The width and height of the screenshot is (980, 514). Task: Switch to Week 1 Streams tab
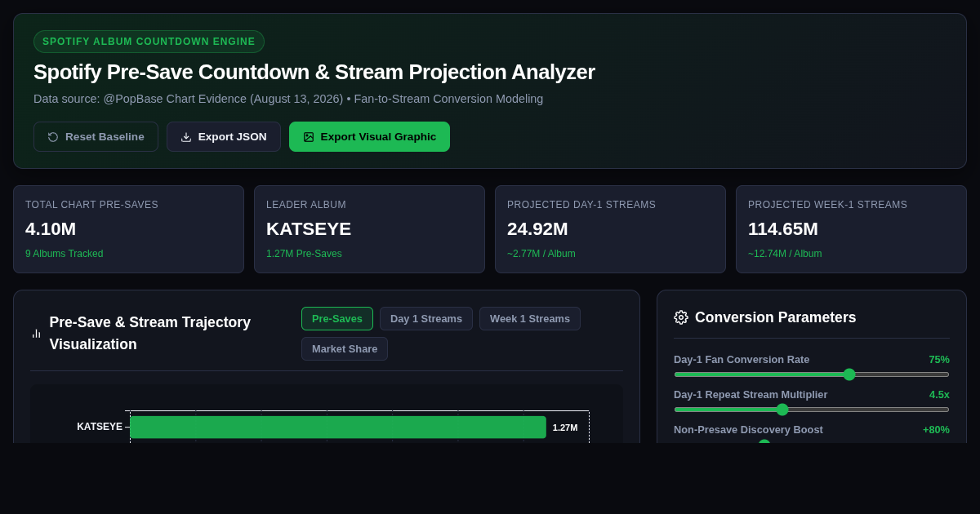click(x=530, y=319)
